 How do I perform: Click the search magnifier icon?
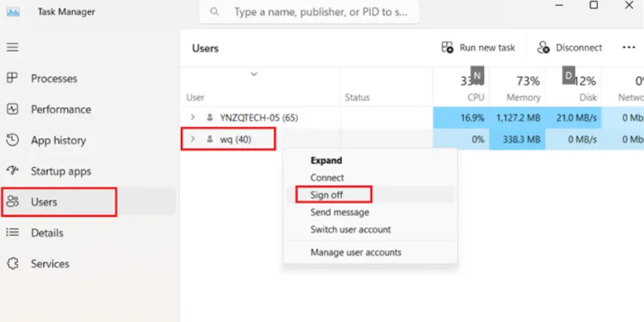pyautogui.click(x=214, y=11)
